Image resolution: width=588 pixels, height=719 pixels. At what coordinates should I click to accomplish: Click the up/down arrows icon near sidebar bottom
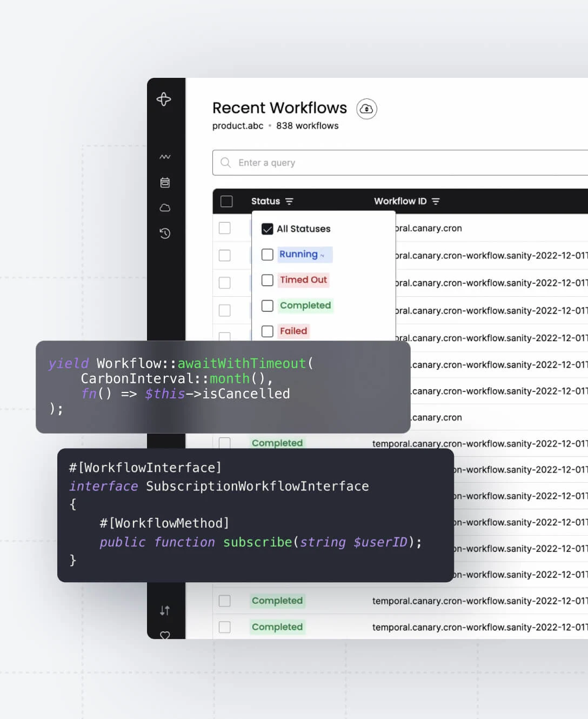[x=165, y=610]
